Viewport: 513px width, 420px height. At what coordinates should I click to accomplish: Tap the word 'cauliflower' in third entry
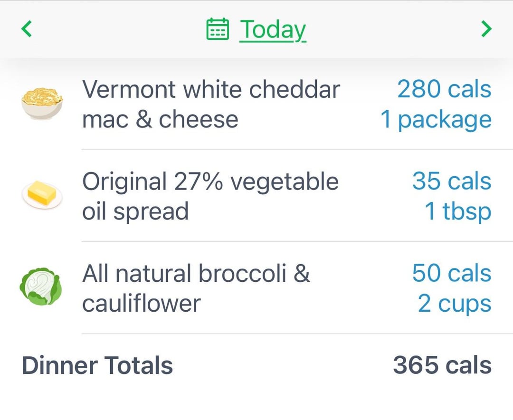point(141,304)
